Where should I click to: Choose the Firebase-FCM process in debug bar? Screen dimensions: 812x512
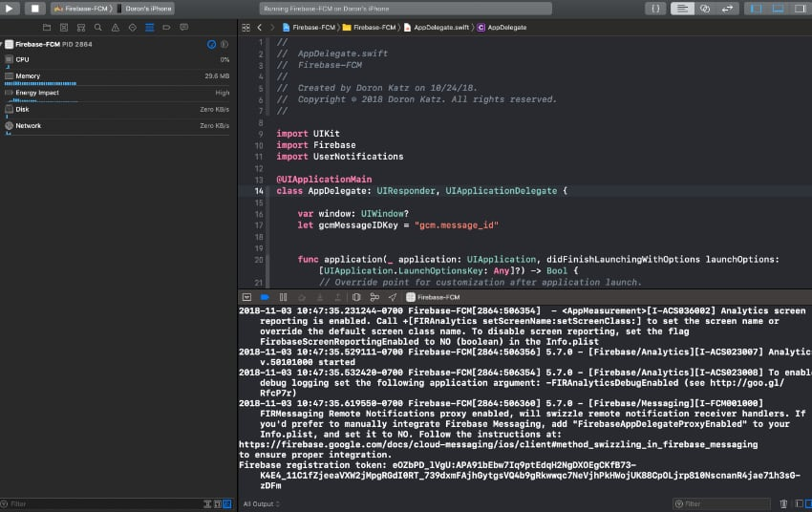click(x=433, y=297)
